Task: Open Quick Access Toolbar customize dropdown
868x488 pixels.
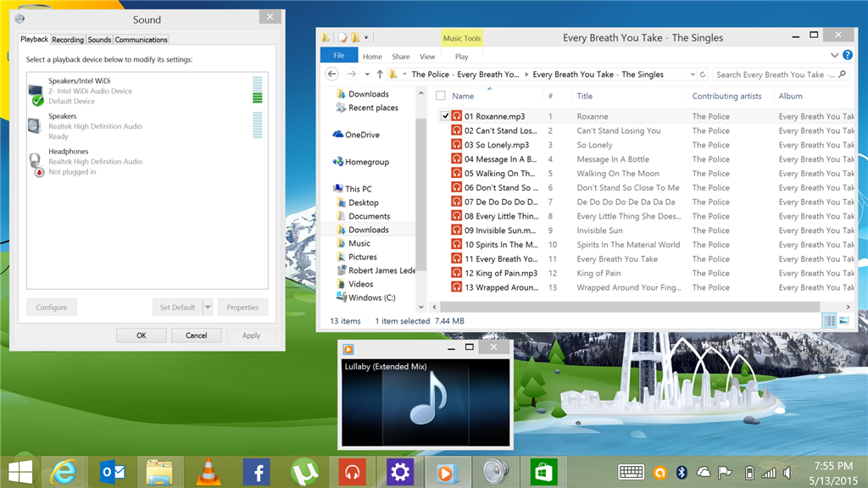Action: (366, 37)
